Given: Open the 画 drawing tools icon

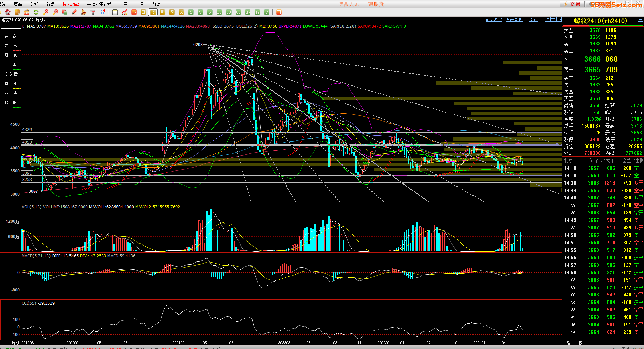Looking at the screenshot, I should [x=279, y=12].
